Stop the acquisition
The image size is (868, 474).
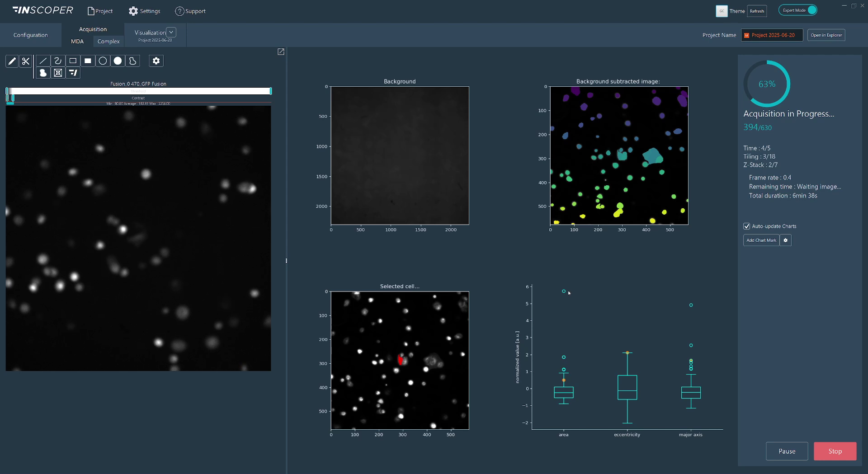tap(835, 451)
